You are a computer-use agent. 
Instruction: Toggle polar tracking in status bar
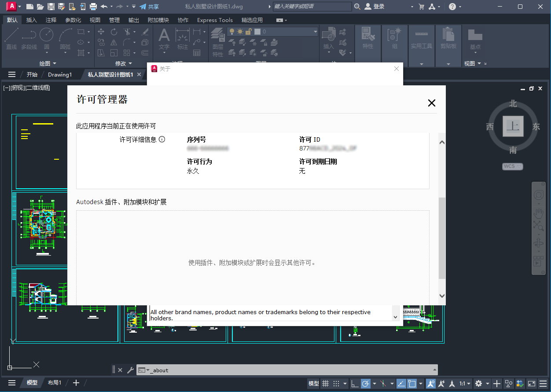click(366, 383)
